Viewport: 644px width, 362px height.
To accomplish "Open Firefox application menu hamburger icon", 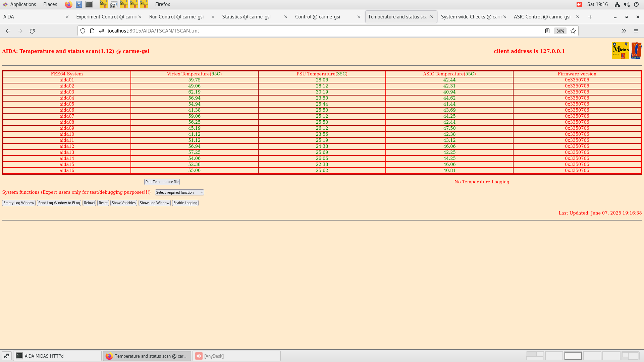I will pos(636,31).
